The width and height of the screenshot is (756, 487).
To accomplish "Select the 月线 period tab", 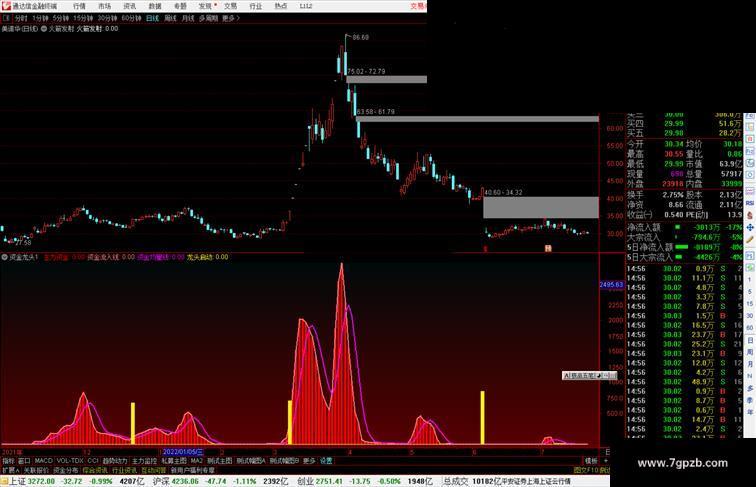I will click(188, 18).
